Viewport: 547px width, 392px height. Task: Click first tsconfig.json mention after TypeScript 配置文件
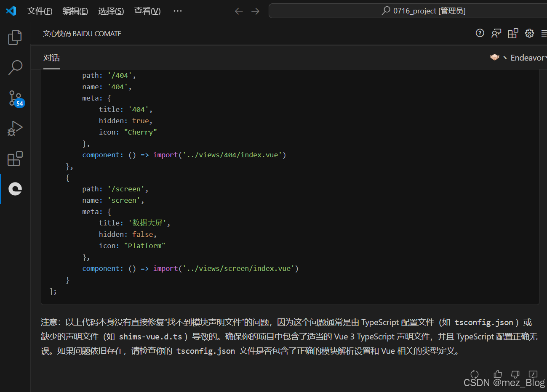click(484, 322)
